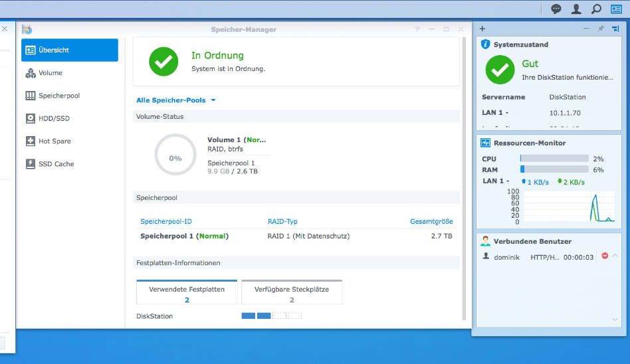Click the scroll-down chevron in the Verbundene Benutzer widget

(x=615, y=319)
